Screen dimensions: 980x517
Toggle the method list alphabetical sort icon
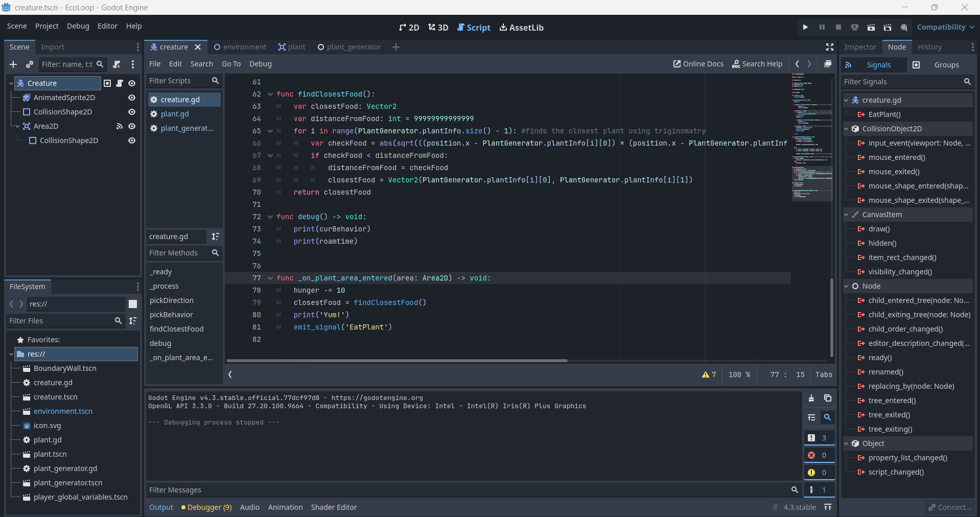pyautogui.click(x=216, y=237)
